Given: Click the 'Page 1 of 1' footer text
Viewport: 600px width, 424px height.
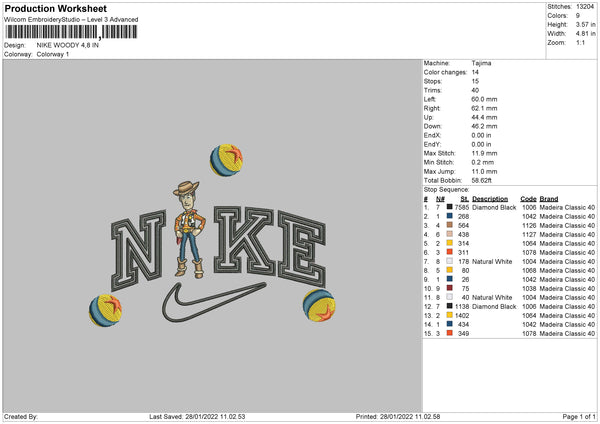Looking at the screenshot, I should 579,417.
